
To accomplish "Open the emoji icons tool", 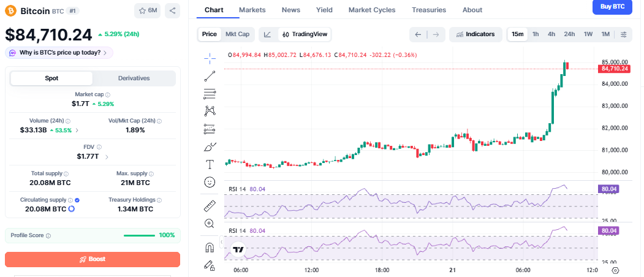I will pos(210,182).
